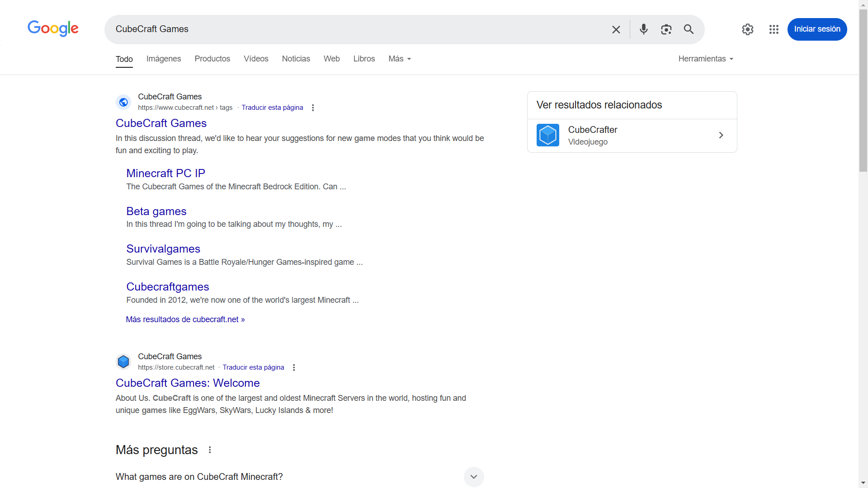Open the Google apps grid icon
Image resolution: width=868 pixels, height=488 pixels.
click(x=774, y=29)
